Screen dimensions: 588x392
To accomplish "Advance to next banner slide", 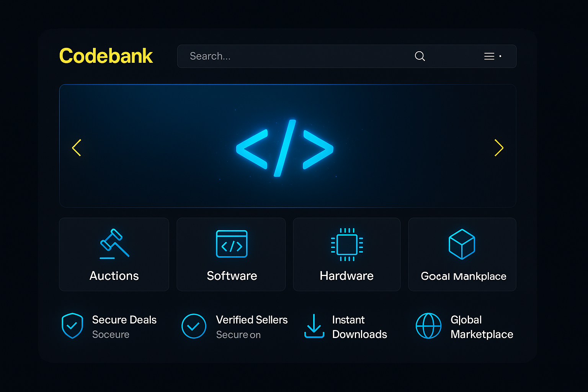I will (x=498, y=148).
